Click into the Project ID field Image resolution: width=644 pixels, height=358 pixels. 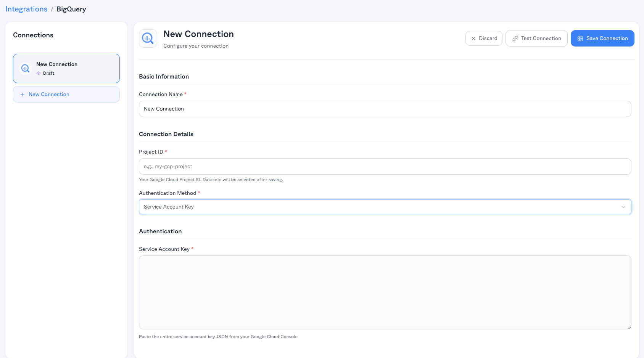coord(385,167)
